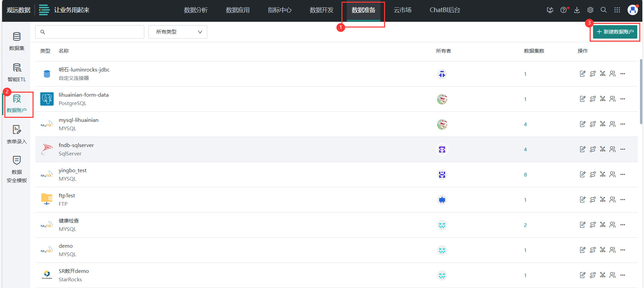Click the user-sharing icon for mysql-lihuainian
Viewport: 644px width, 288px height.
612,124
